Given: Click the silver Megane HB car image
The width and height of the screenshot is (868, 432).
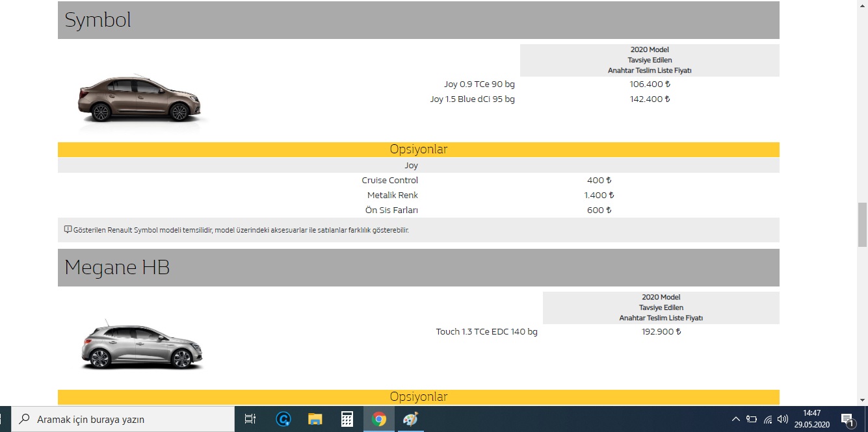Looking at the screenshot, I should (x=142, y=346).
